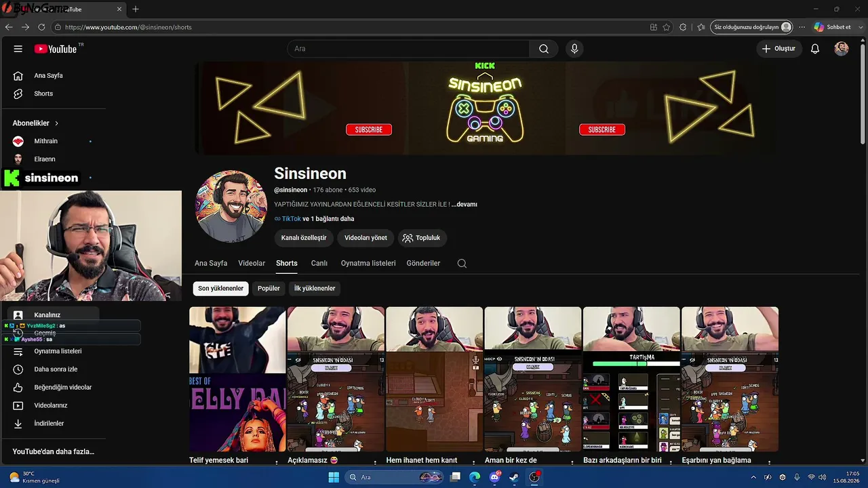Image resolution: width=868 pixels, height=488 pixels.
Task: Open the options menu for 'Telif yemesek bari'
Action: coord(276,461)
